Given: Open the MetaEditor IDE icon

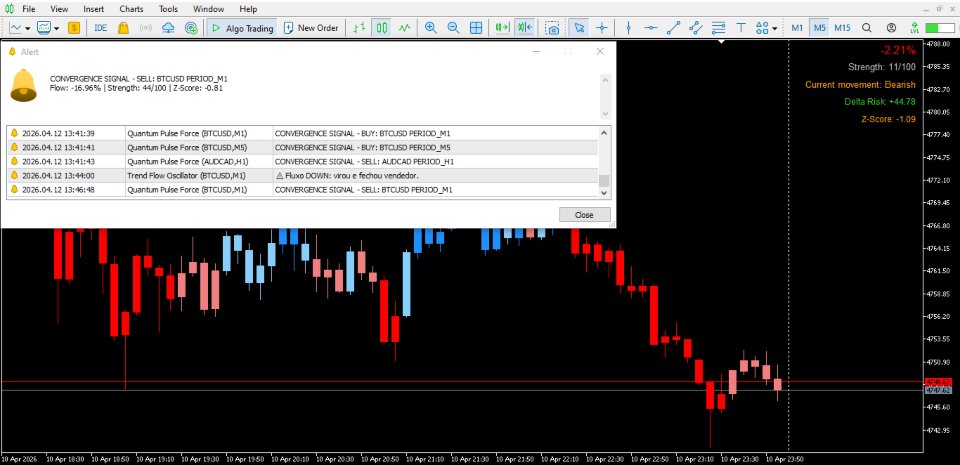Looking at the screenshot, I should [100, 28].
